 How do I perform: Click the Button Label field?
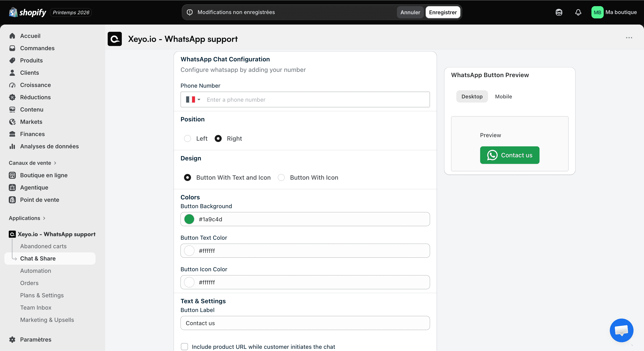point(305,323)
